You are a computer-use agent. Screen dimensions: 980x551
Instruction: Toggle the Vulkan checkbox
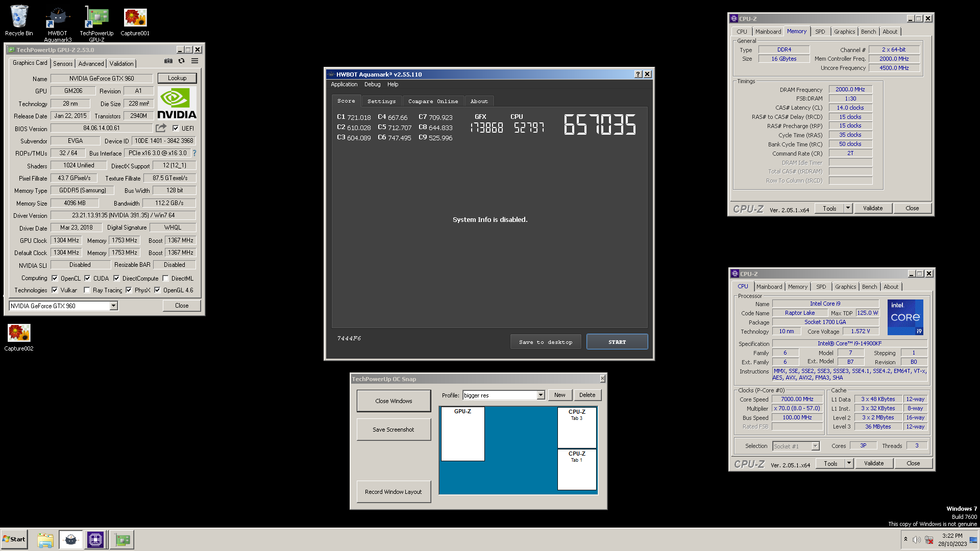(55, 290)
